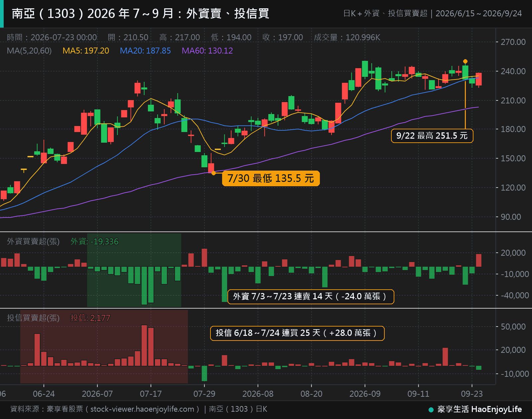Click the 投信買賣超(張) panel title
The height and width of the screenshot is (419, 532).
tap(33, 318)
